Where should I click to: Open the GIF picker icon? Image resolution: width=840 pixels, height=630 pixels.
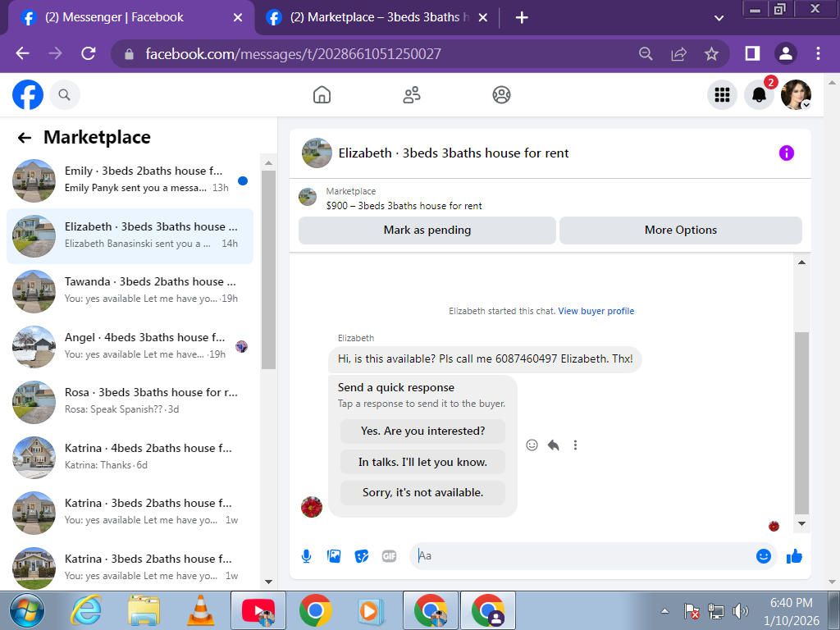pyautogui.click(x=390, y=556)
